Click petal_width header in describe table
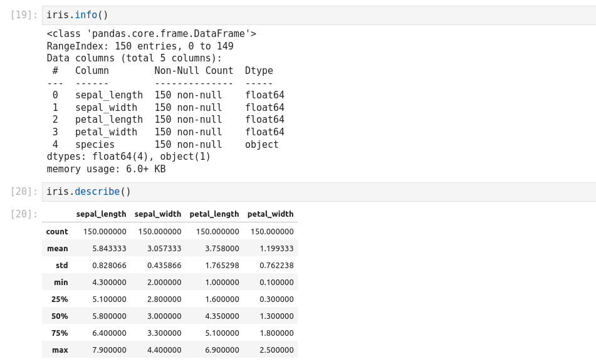This screenshot has height=364, width=596. coord(270,214)
